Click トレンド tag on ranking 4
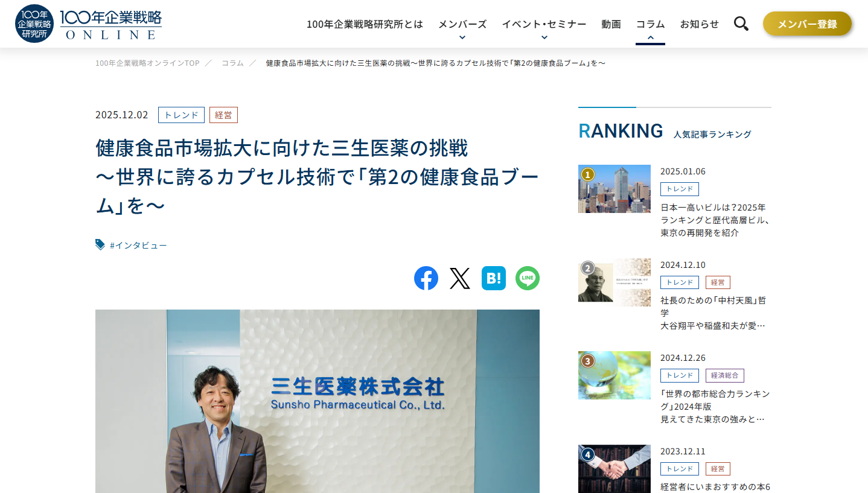Image resolution: width=868 pixels, height=493 pixels. click(680, 469)
